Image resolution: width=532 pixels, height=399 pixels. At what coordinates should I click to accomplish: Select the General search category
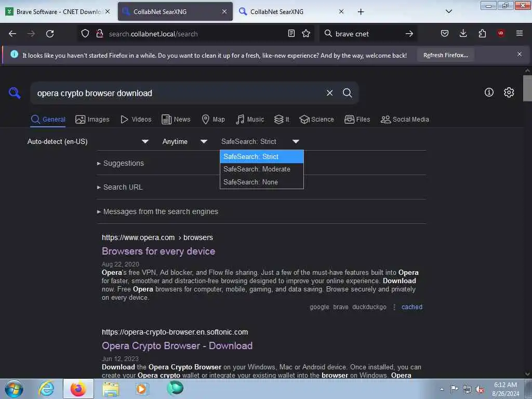pyautogui.click(x=48, y=119)
